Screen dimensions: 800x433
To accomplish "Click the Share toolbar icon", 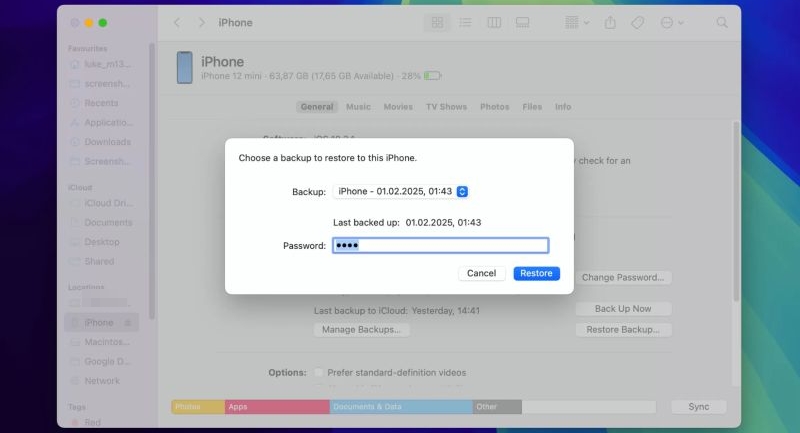I will (610, 22).
